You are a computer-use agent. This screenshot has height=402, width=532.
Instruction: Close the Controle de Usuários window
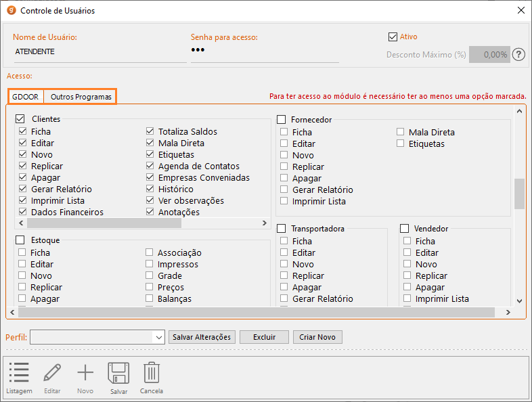click(521, 10)
